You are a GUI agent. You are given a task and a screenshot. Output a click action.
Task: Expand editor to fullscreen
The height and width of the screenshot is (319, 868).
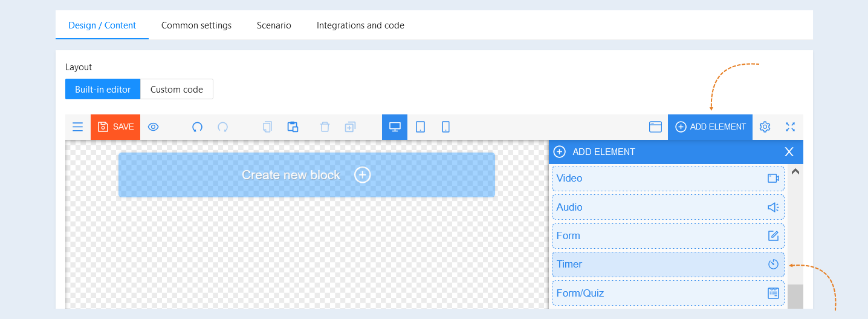(x=790, y=127)
